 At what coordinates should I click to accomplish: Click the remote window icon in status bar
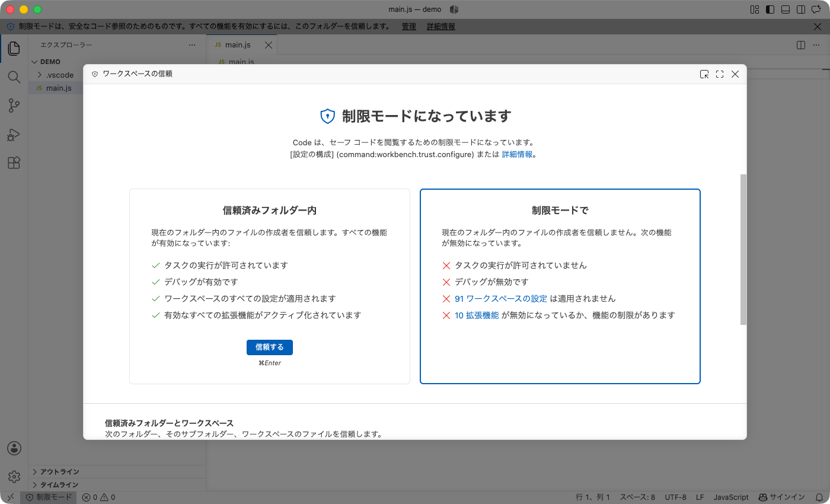tap(10, 497)
